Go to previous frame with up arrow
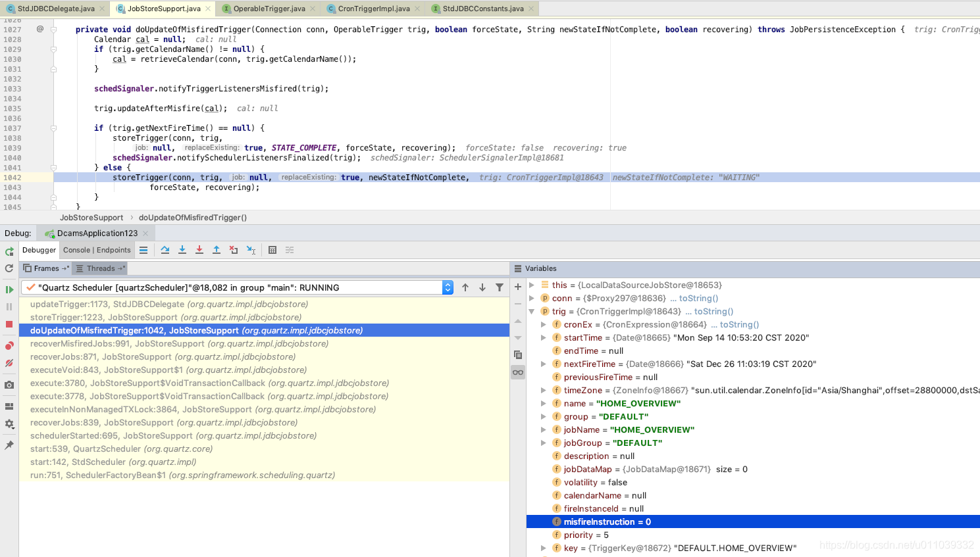This screenshot has width=980, height=557. [x=465, y=287]
